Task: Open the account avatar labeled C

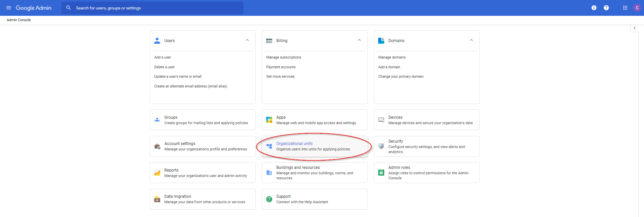Action: click(x=637, y=8)
